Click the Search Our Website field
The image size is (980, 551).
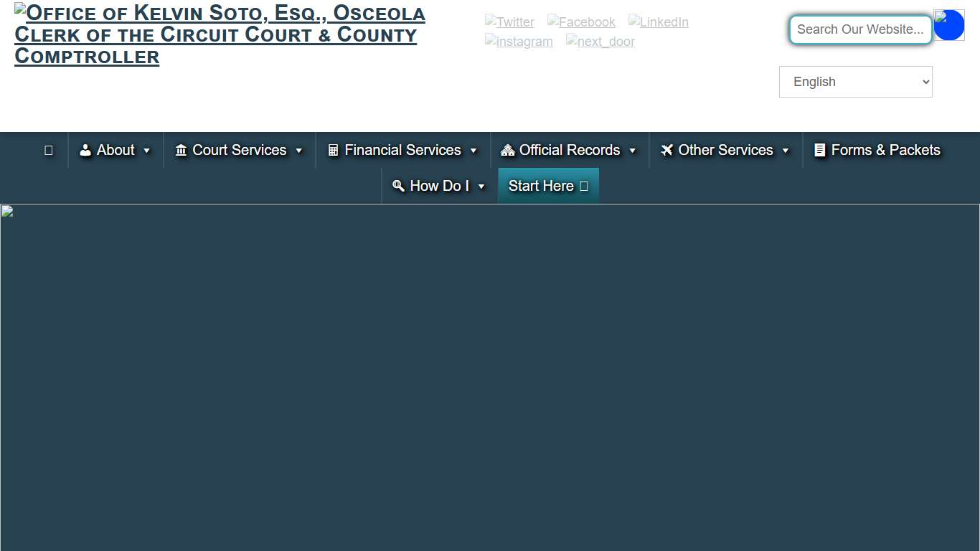click(860, 29)
